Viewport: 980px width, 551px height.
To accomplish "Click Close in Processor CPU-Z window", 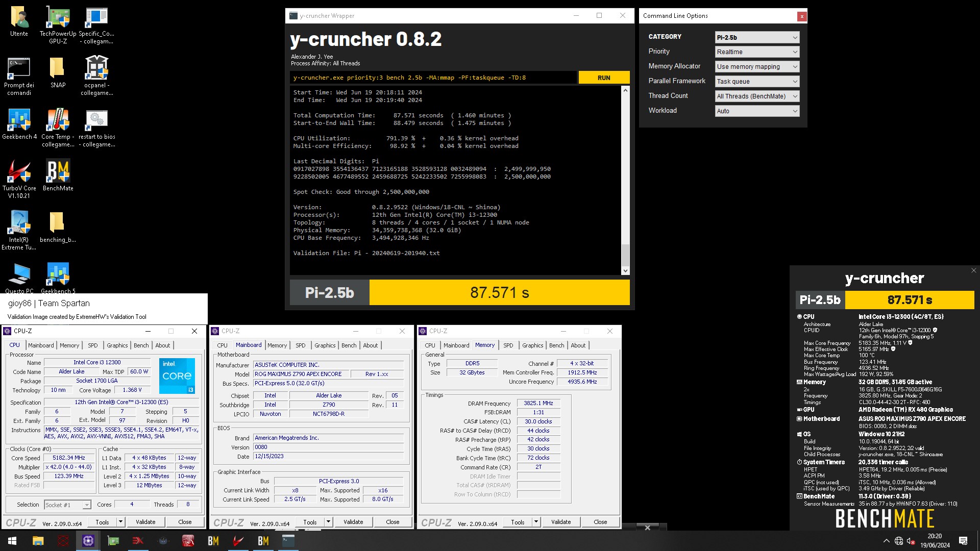I will click(x=185, y=522).
